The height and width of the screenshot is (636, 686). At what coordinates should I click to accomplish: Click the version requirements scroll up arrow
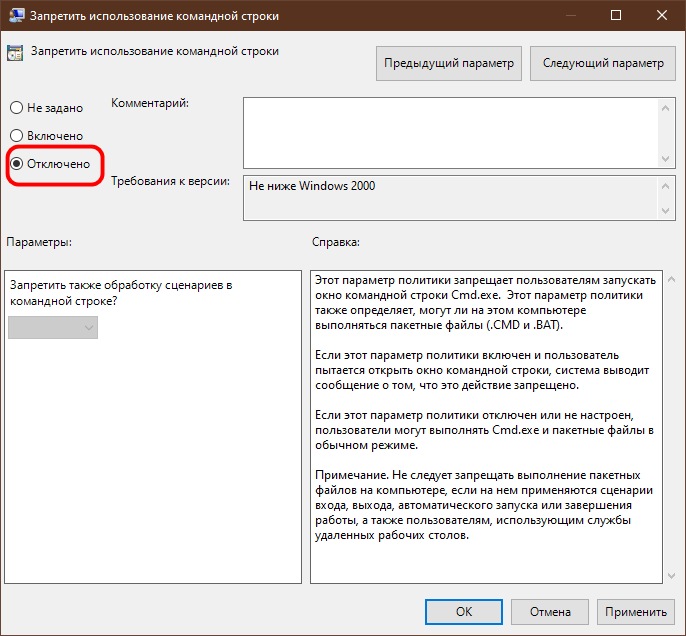pos(665,186)
